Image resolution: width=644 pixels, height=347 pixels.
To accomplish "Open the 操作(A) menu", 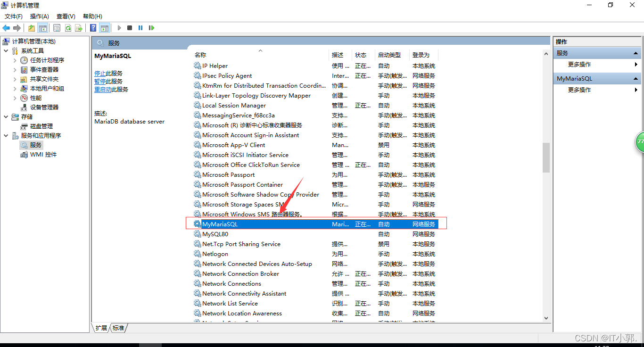I will (40, 17).
